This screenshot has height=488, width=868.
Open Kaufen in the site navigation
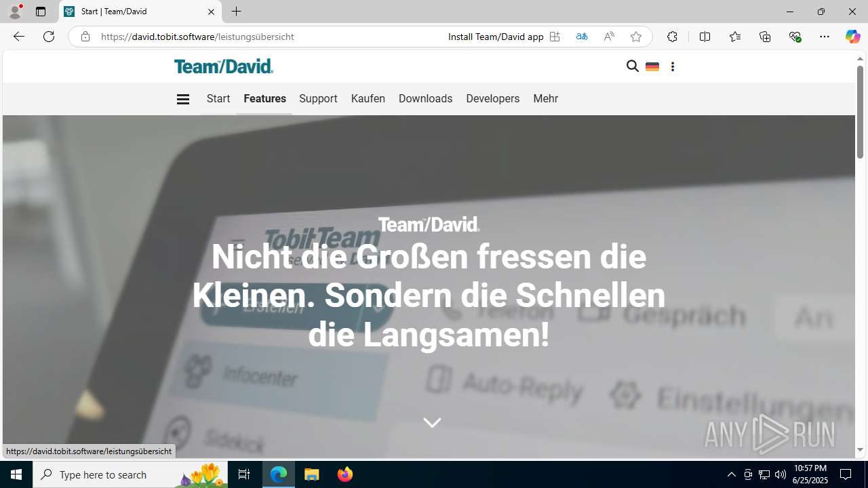pyautogui.click(x=368, y=99)
